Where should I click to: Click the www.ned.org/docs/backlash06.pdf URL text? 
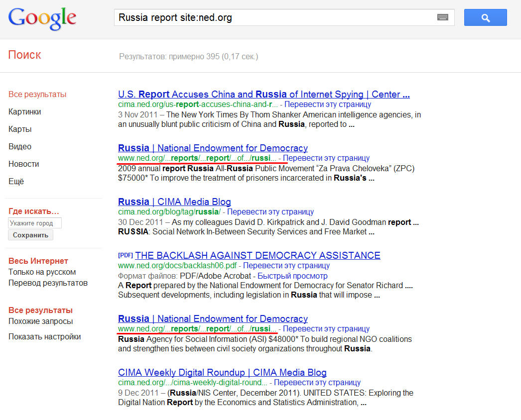pyautogui.click(x=177, y=266)
